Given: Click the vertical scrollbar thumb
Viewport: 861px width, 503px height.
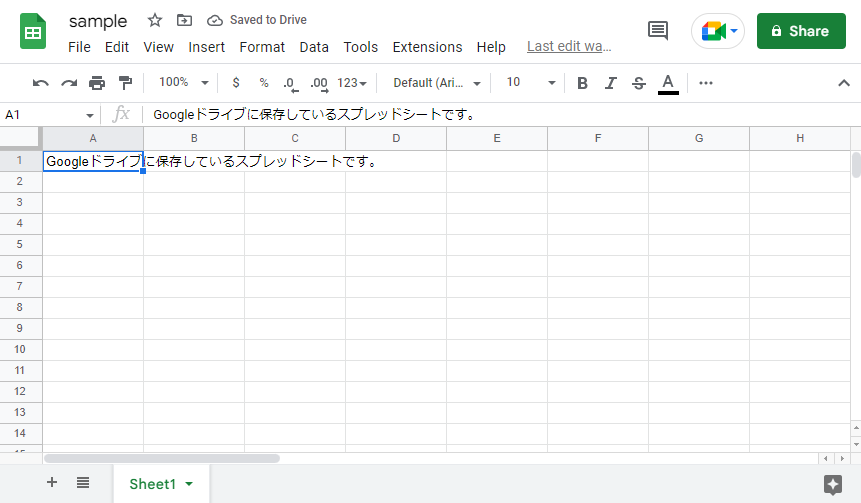Looking at the screenshot, I should tap(856, 165).
